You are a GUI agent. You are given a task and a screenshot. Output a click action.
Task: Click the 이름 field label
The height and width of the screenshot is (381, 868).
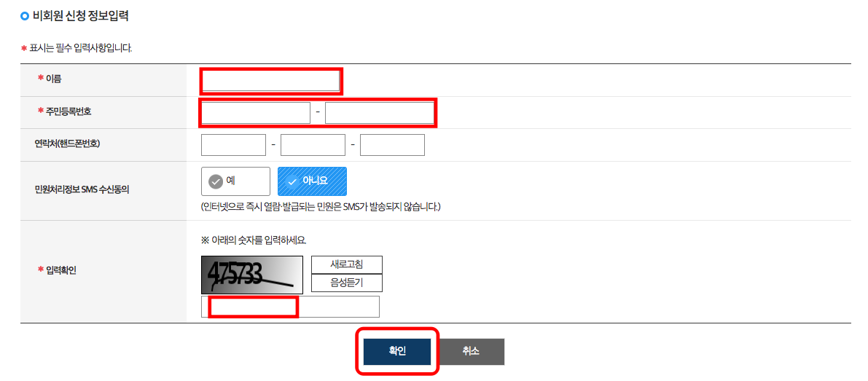coord(53,79)
